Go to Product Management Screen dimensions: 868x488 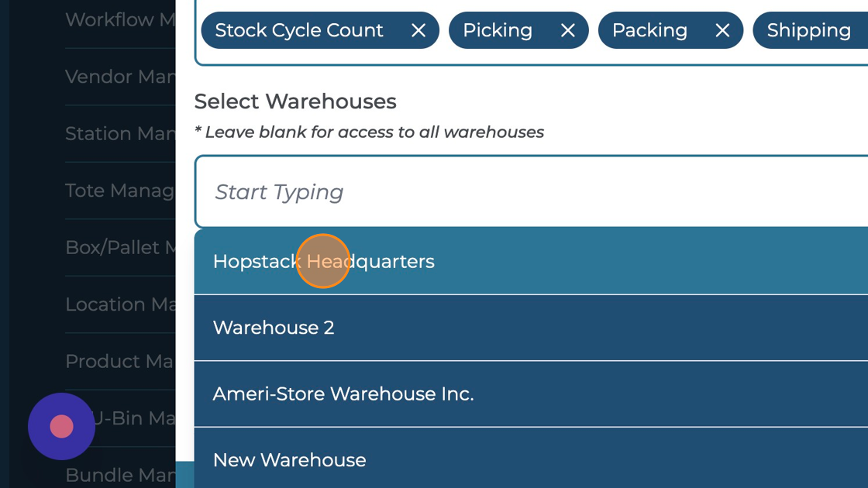point(120,362)
